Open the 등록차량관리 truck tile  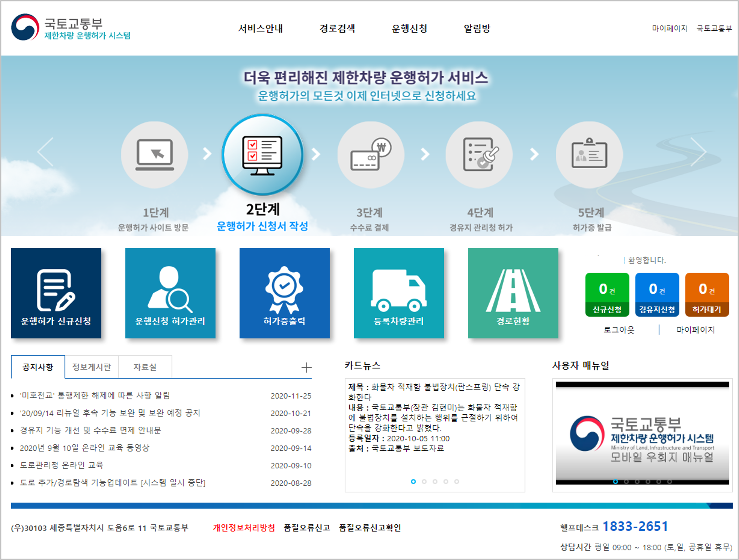(399, 293)
